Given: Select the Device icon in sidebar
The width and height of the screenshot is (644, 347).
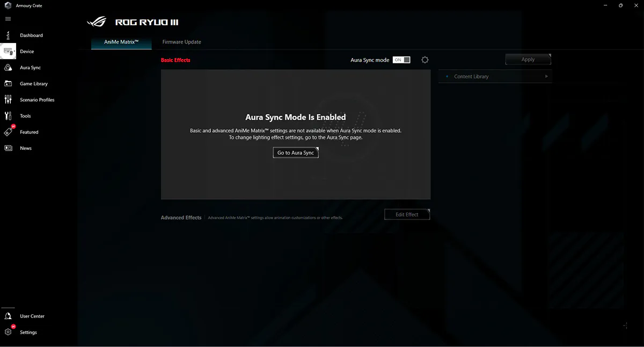Looking at the screenshot, I should (9, 52).
